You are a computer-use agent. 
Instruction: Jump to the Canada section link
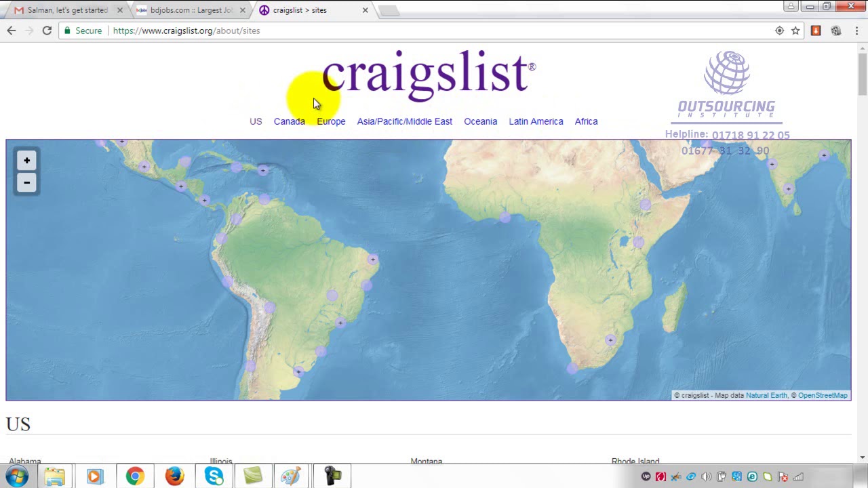[x=290, y=121]
